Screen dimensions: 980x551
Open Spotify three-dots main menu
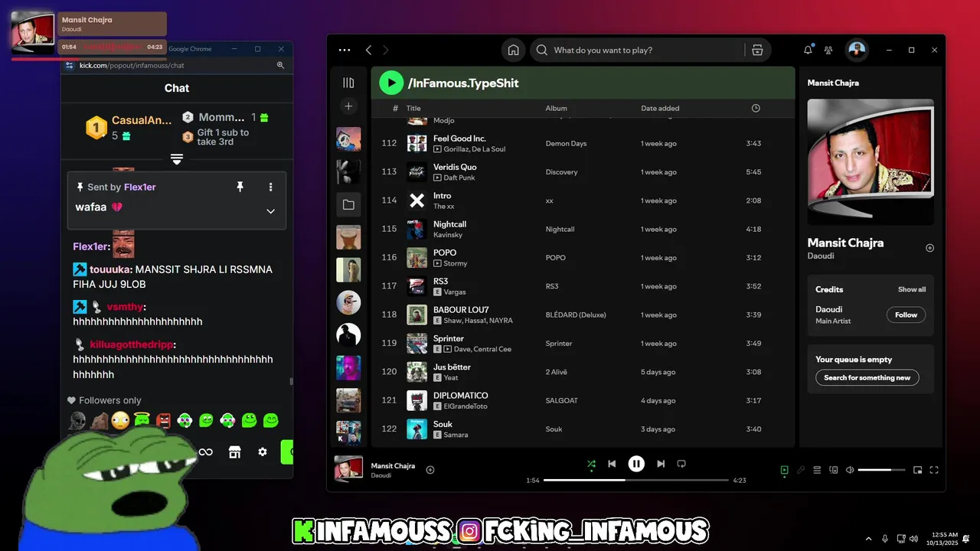pyautogui.click(x=345, y=50)
